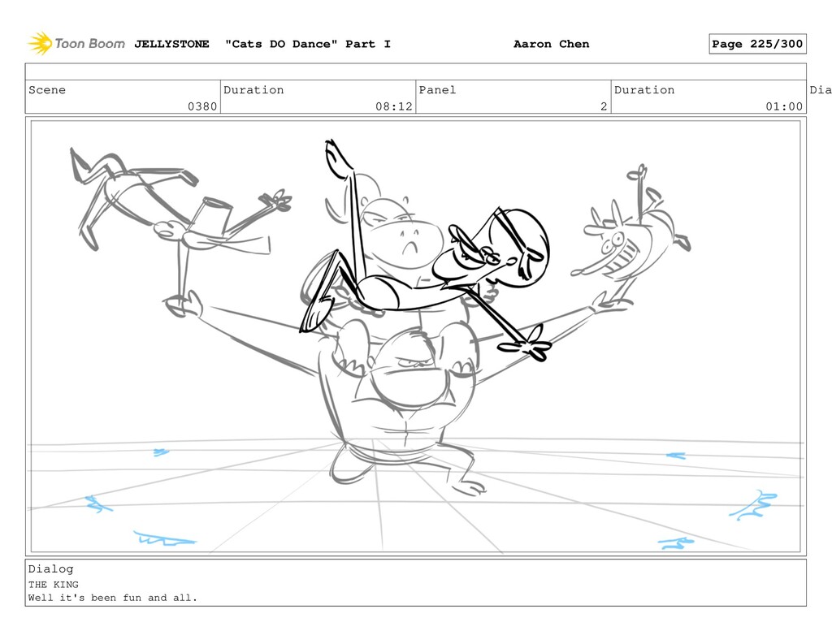This screenshot has width=832, height=644.
Task: Click the Scene column label
Action: click(47, 89)
